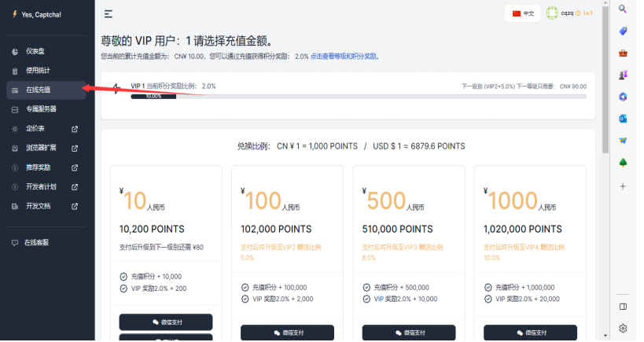Click the VIP 1 progress bar

coord(359,97)
